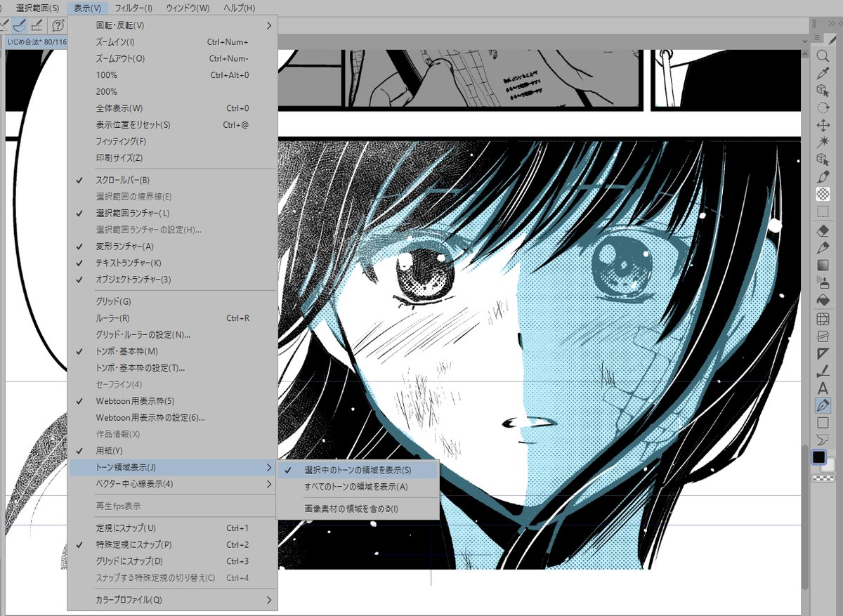Select the Balloon speech bubble tool

pyautogui.click(x=823, y=440)
